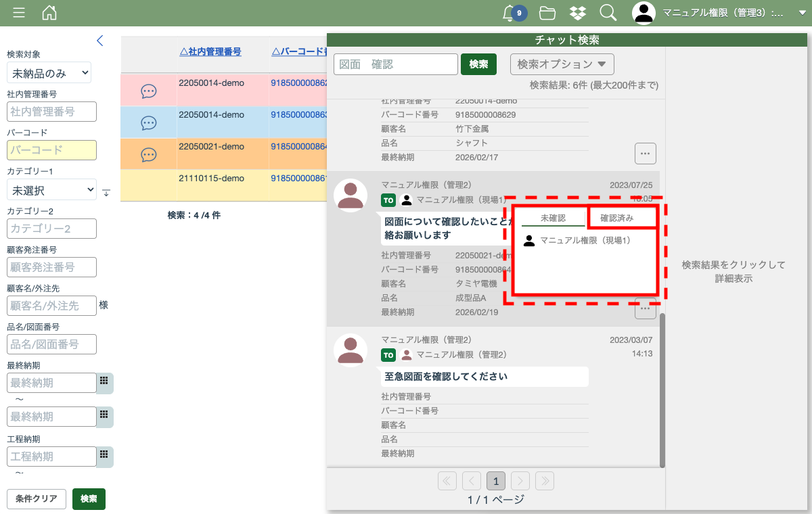Open calendar picker beside 工程納期 field

coord(104,456)
